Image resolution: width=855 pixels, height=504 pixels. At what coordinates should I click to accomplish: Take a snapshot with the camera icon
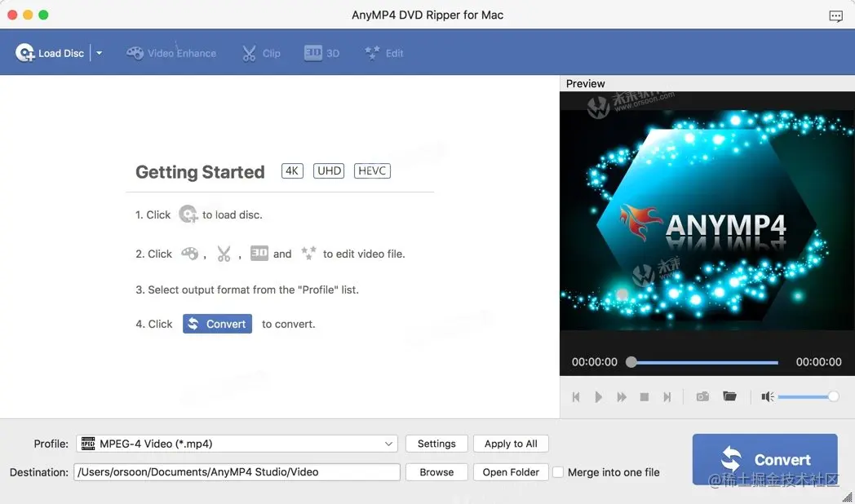pos(702,396)
